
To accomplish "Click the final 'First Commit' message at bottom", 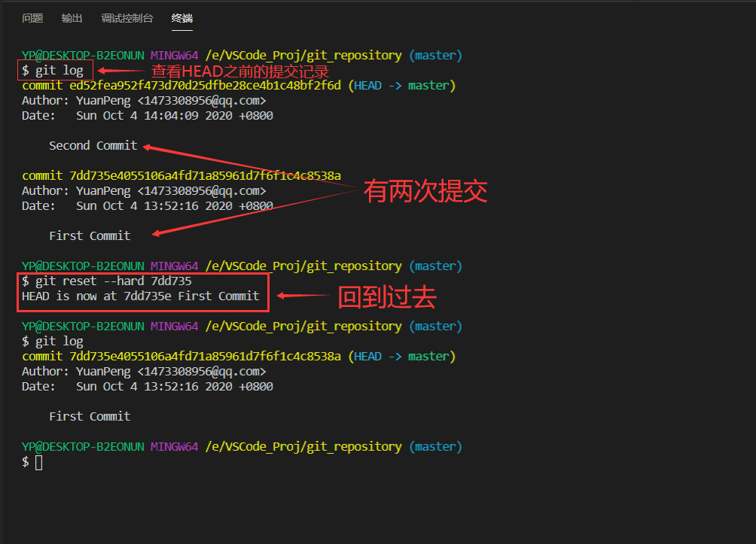I will [90, 416].
